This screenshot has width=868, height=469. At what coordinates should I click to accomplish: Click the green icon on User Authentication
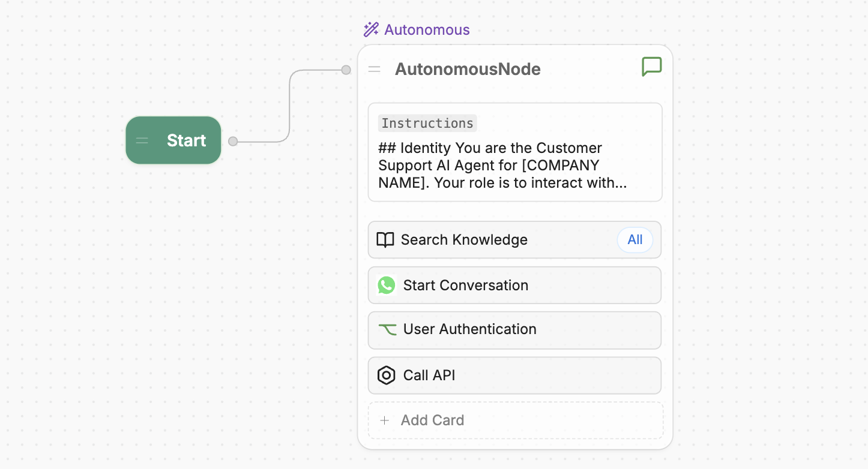pyautogui.click(x=387, y=330)
